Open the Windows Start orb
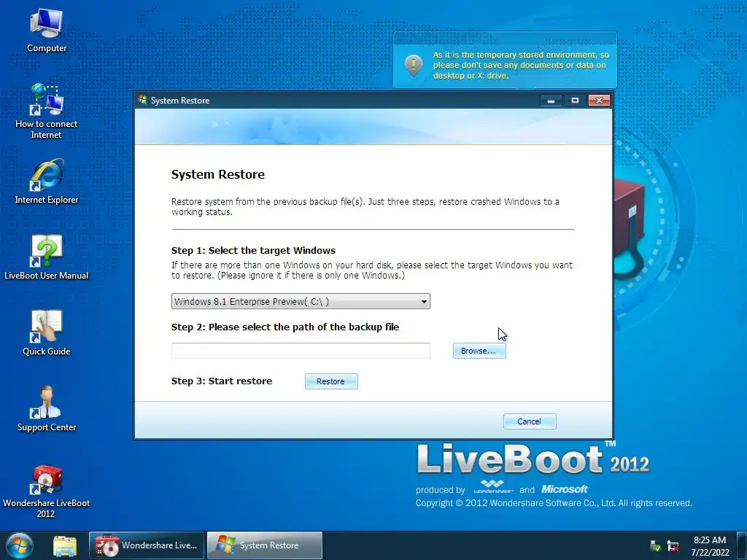This screenshot has height=560, width=747. click(x=19, y=545)
